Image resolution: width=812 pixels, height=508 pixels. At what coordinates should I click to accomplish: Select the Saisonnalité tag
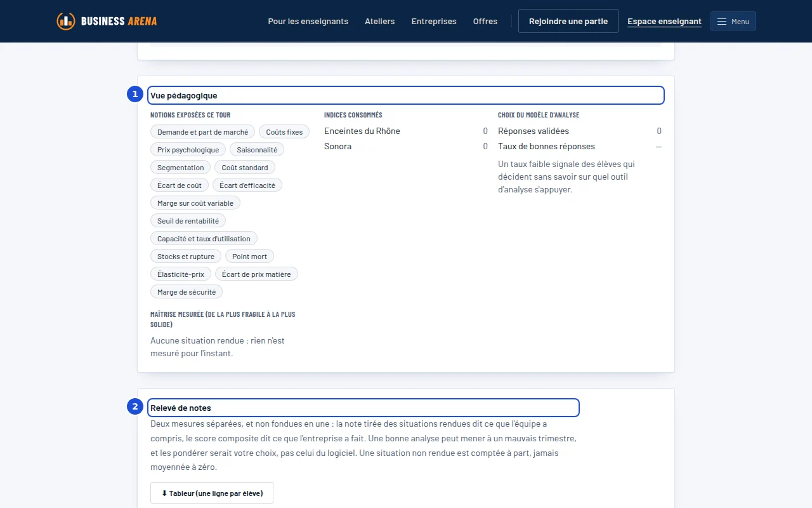(x=257, y=150)
